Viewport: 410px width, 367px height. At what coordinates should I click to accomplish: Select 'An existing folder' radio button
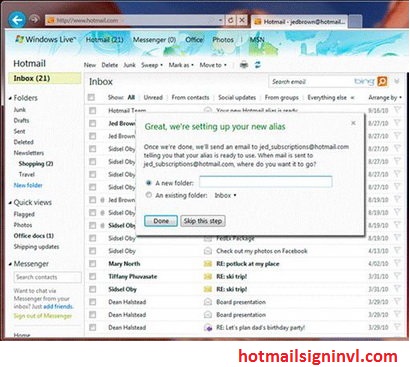tap(148, 195)
